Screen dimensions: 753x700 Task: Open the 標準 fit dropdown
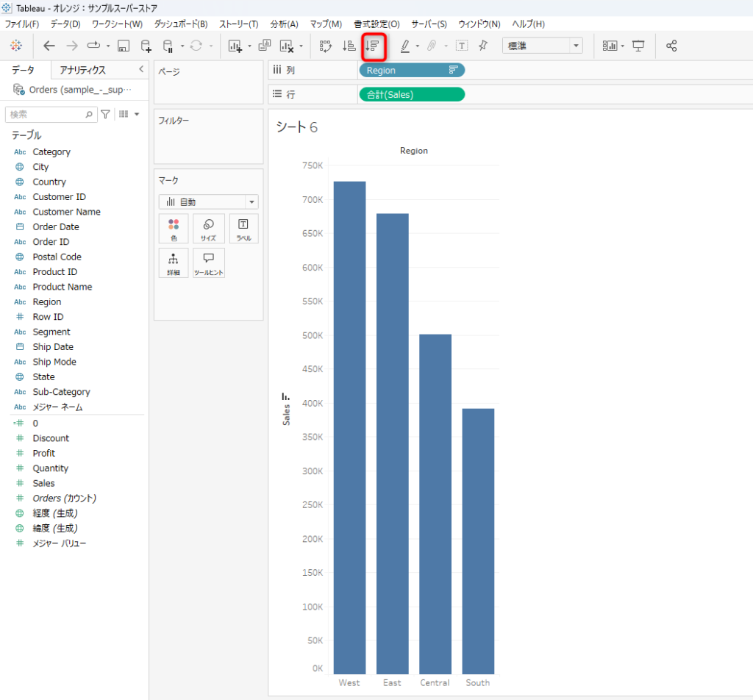point(542,46)
